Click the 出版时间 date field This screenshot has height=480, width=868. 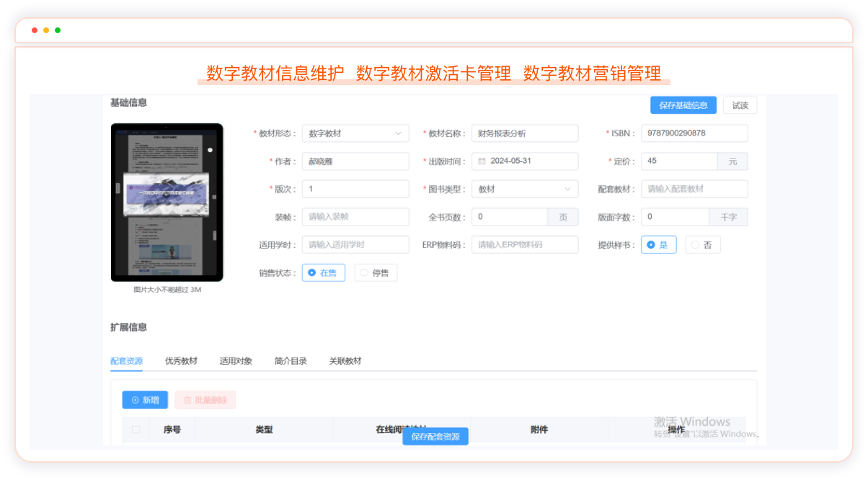(525, 161)
